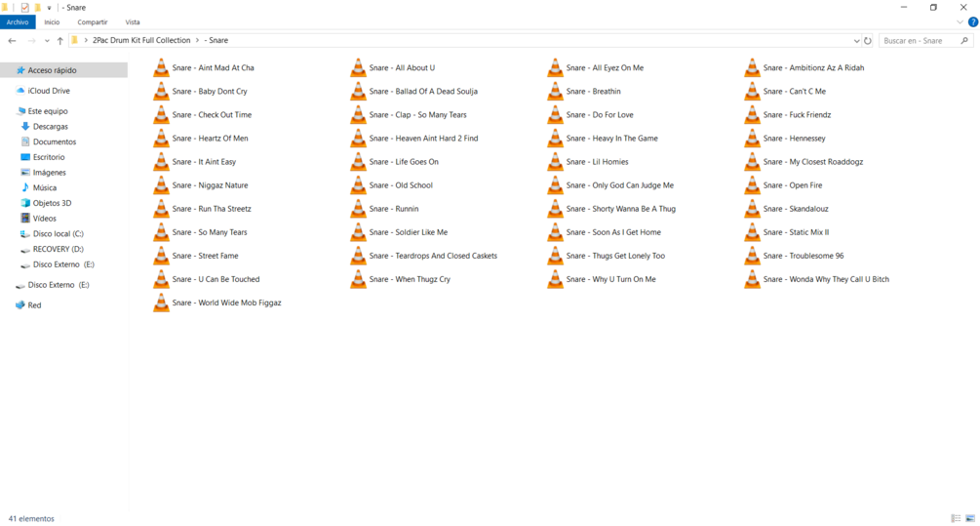
Task: Refresh the Snare folder view
Action: tap(868, 41)
